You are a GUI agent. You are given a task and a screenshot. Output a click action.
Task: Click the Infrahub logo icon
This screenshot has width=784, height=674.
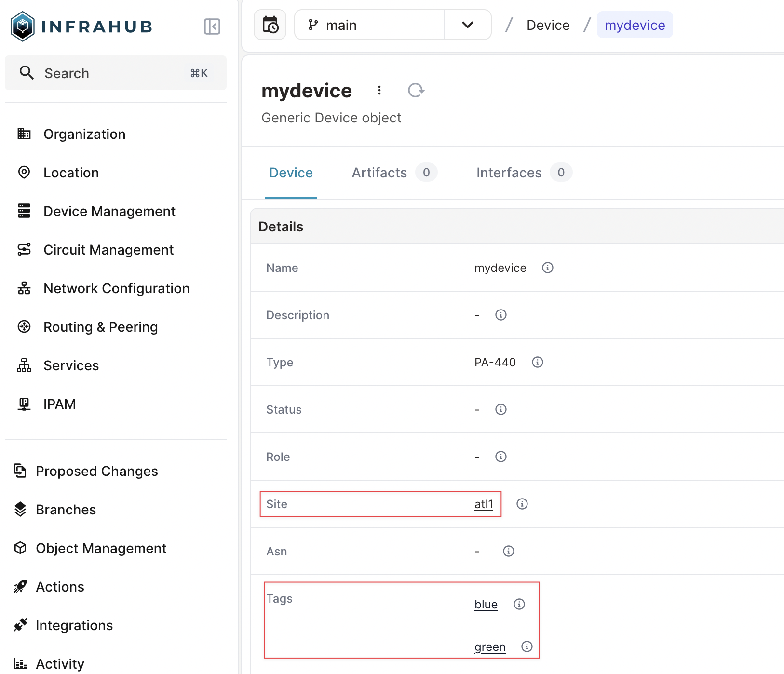(23, 26)
